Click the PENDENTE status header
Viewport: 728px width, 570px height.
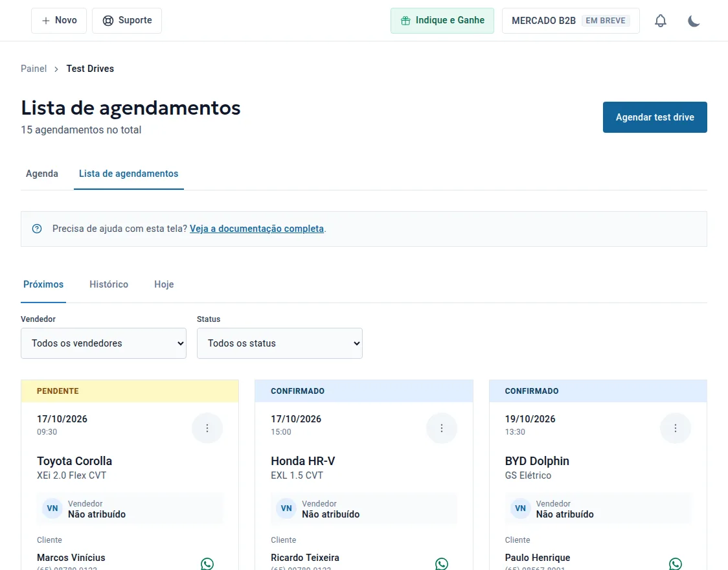(130, 391)
